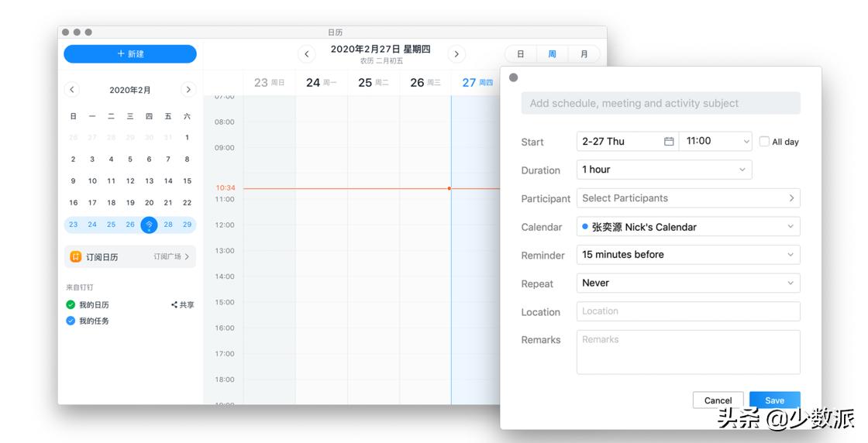Click the 新建 create event button
Image resolution: width=868 pixels, height=443 pixels.
(130, 53)
